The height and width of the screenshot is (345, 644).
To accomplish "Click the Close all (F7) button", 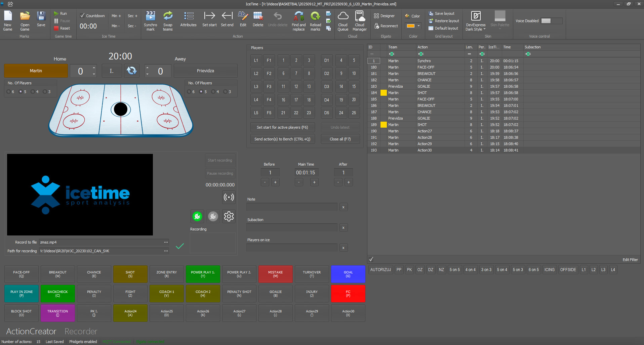I will tap(340, 139).
